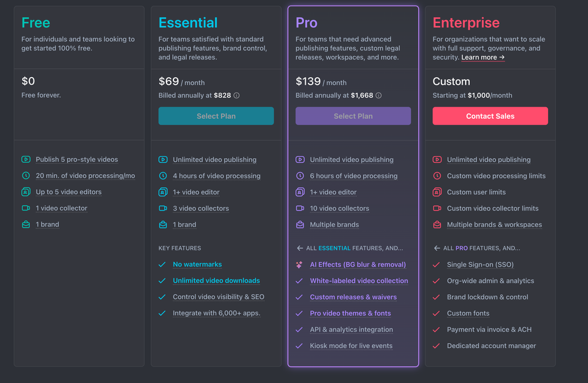Click the video collector icon under Enterprise
This screenshot has height=383, width=588.
click(437, 208)
